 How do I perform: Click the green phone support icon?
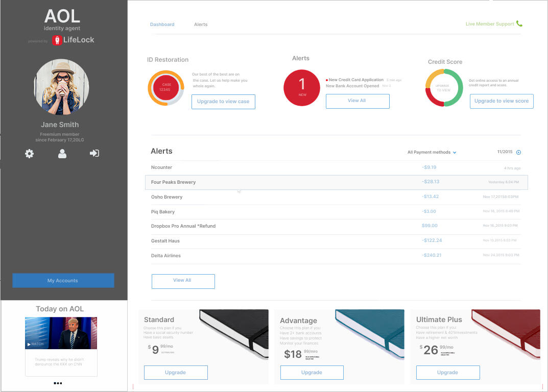(x=519, y=24)
